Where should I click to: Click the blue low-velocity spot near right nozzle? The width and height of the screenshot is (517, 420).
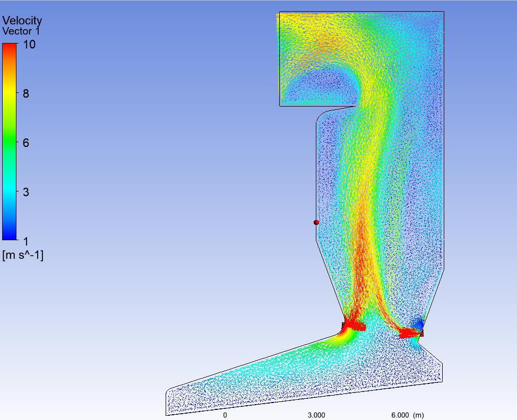coord(418,324)
